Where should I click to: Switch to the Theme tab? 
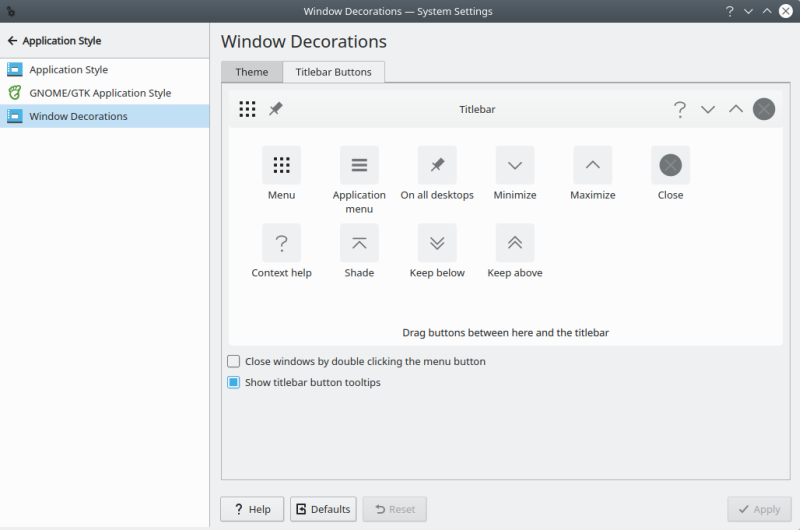(x=252, y=72)
